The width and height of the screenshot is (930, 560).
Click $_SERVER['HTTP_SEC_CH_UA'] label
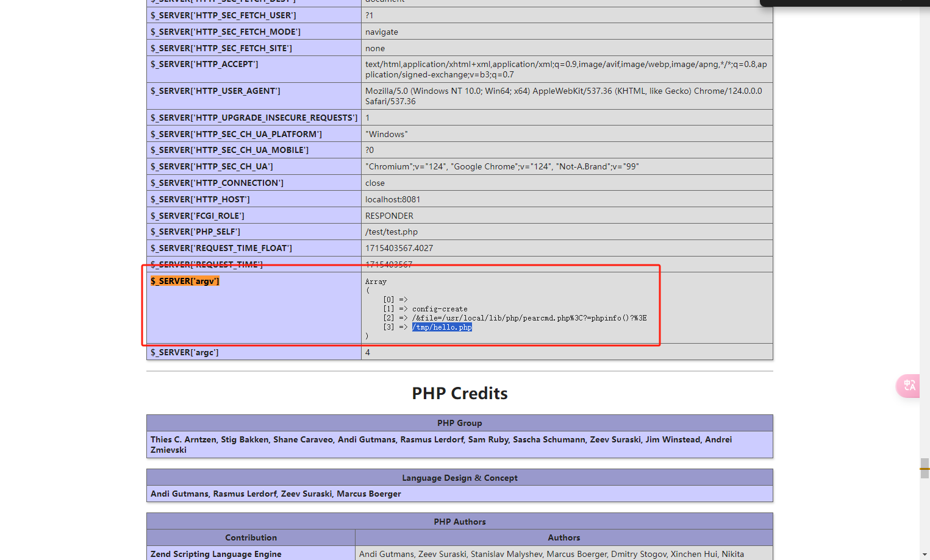[x=212, y=166]
